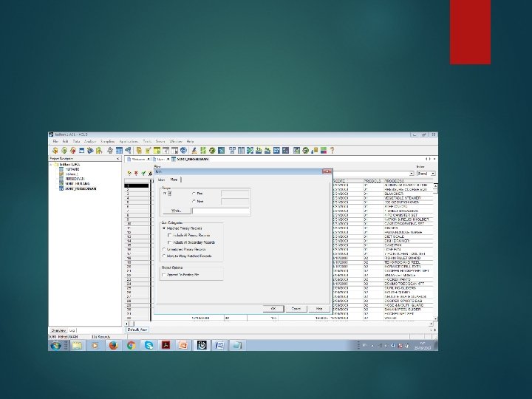The width and height of the screenshot is (532, 399).
Task: Open the File menu
Action: [55, 141]
